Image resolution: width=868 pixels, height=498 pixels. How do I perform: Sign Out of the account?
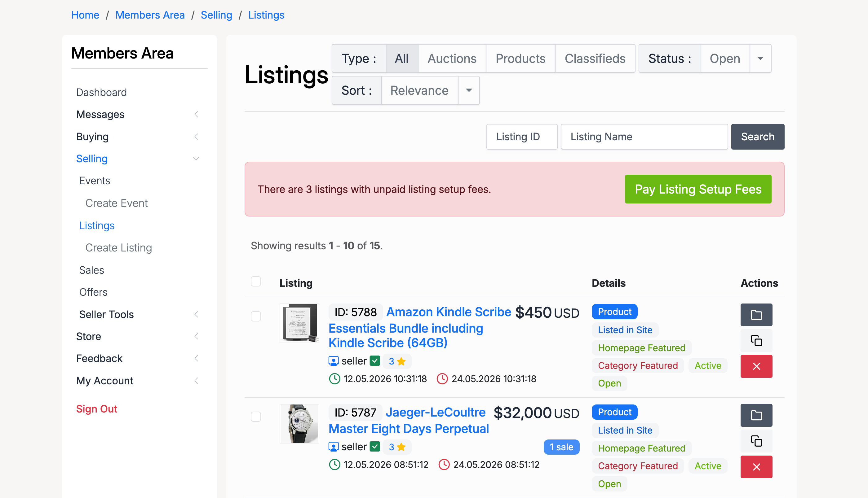click(x=96, y=409)
